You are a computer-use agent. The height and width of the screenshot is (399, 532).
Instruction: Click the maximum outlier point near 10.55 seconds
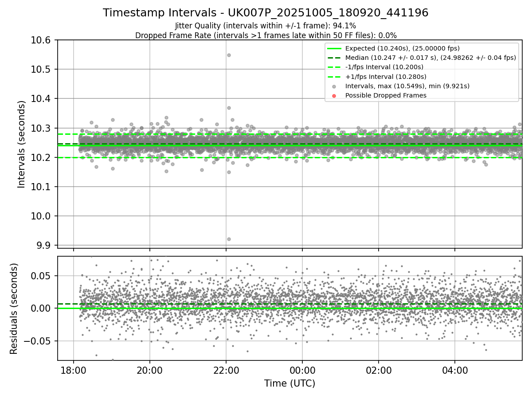click(x=229, y=55)
